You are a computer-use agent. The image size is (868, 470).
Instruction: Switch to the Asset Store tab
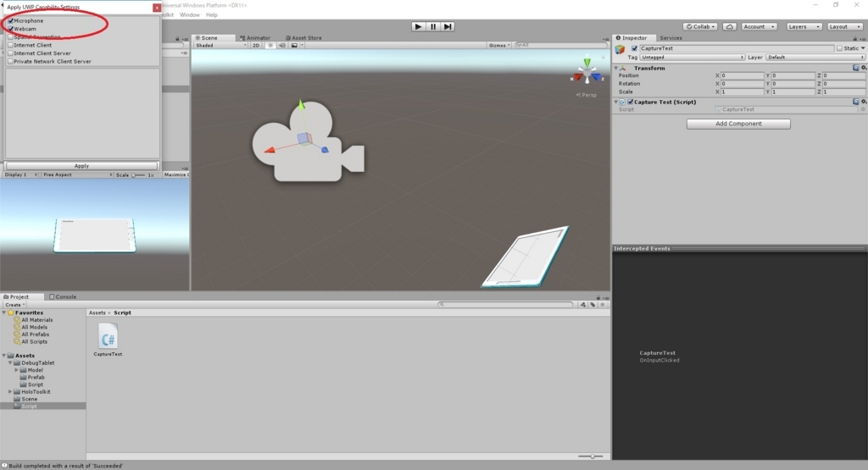pos(303,38)
